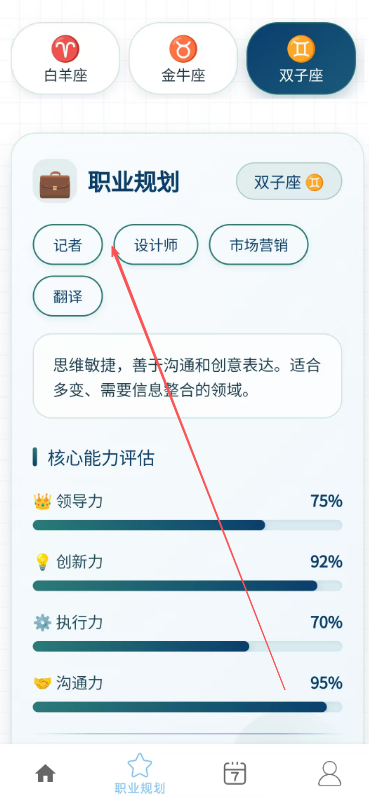Tap the star 职业规划 navigation icon
The width and height of the screenshot is (369, 797).
(140, 765)
